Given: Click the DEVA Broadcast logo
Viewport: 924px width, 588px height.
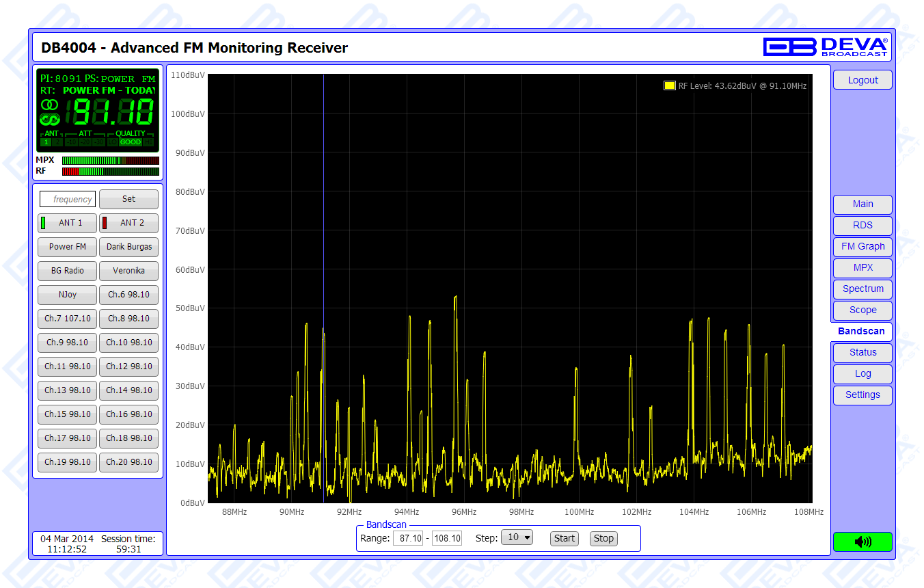Looking at the screenshot, I should [826, 46].
